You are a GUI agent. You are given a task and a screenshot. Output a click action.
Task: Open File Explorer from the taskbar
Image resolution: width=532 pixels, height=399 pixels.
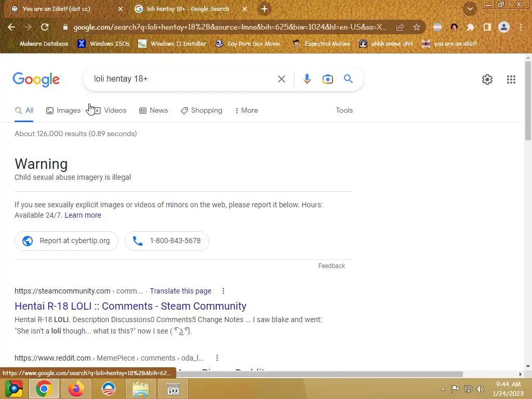point(140,389)
